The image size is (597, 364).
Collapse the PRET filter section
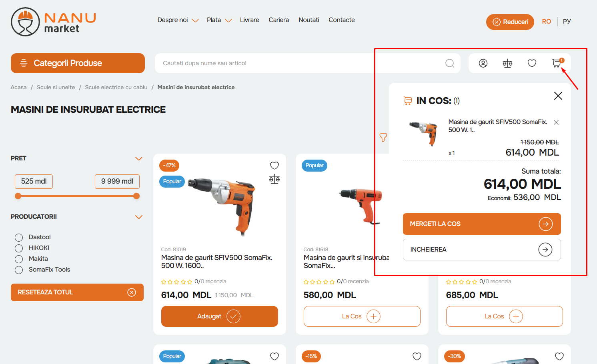(139, 159)
